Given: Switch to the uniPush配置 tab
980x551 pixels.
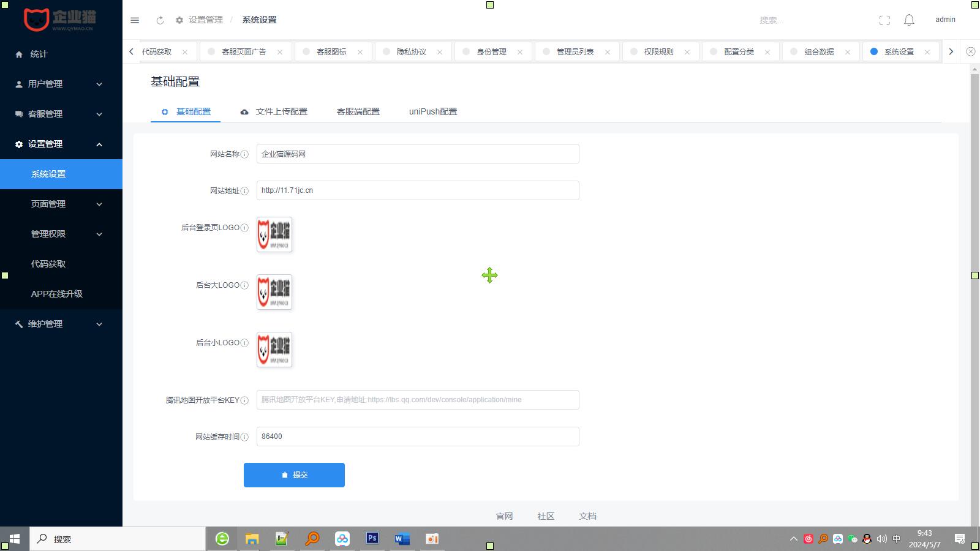Looking at the screenshot, I should tap(433, 111).
